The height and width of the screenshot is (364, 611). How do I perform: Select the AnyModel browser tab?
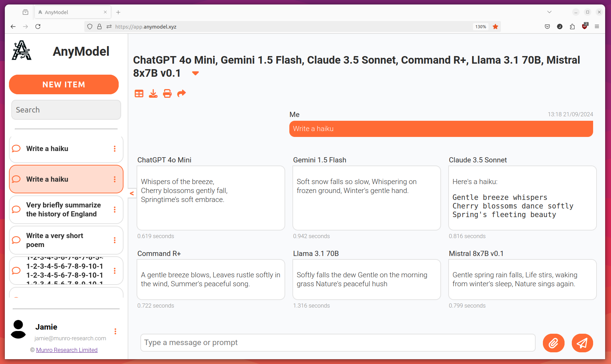[x=73, y=12]
